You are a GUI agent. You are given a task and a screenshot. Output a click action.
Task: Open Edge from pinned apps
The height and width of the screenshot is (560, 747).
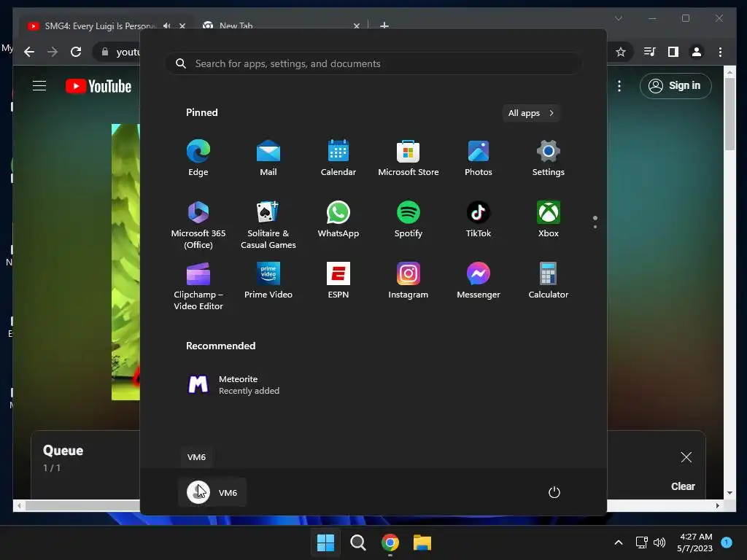pos(198,158)
